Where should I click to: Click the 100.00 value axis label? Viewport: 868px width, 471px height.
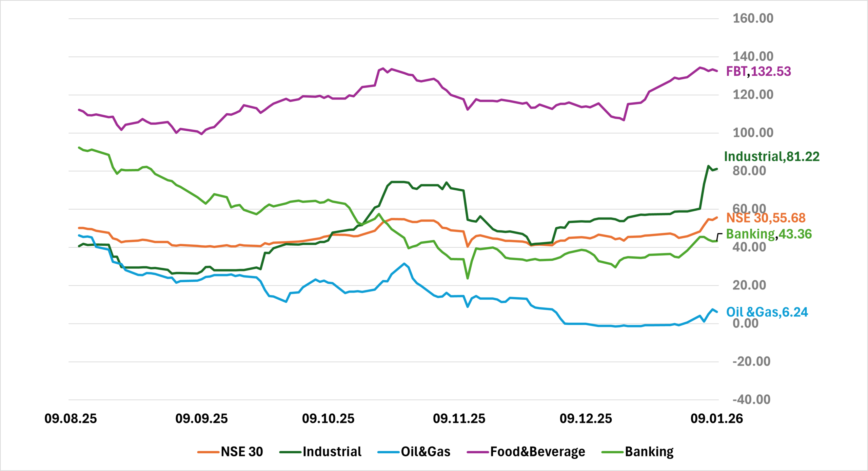pos(753,133)
